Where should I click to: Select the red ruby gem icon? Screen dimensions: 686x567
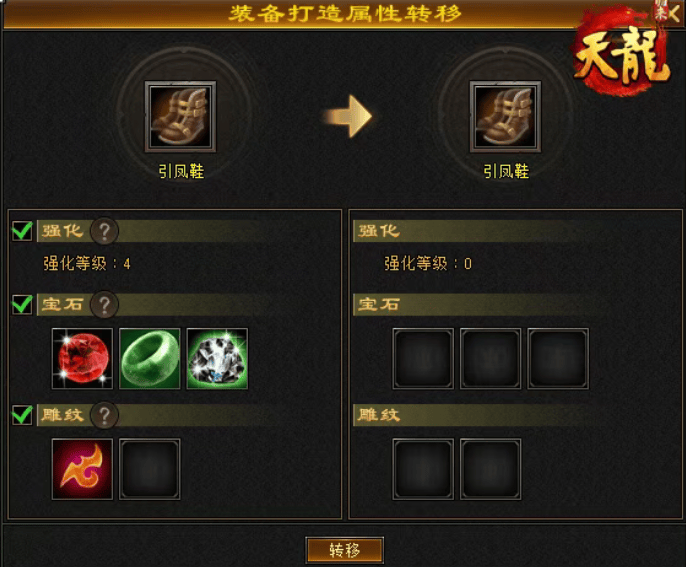(82, 358)
